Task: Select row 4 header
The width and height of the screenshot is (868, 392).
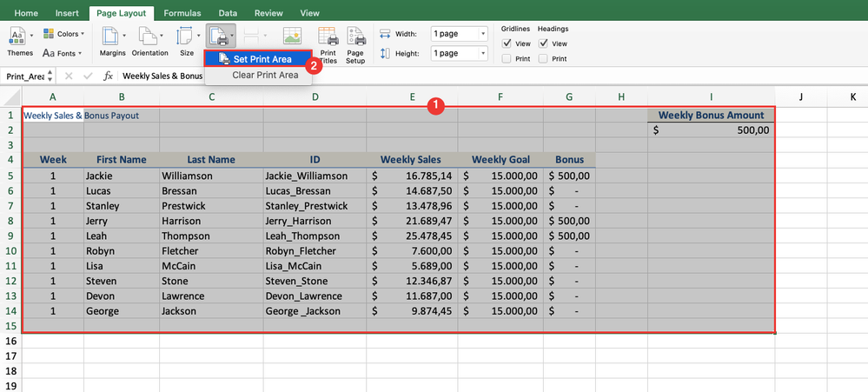Action: 11,160
